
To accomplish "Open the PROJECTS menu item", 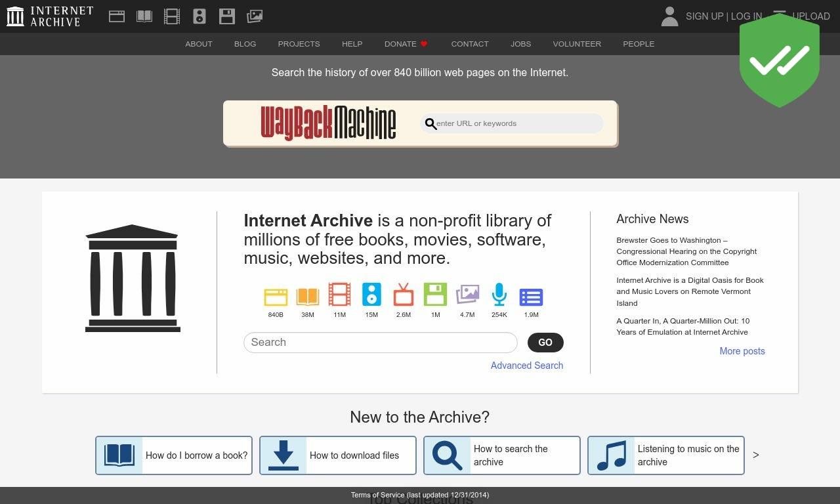I will (x=299, y=44).
